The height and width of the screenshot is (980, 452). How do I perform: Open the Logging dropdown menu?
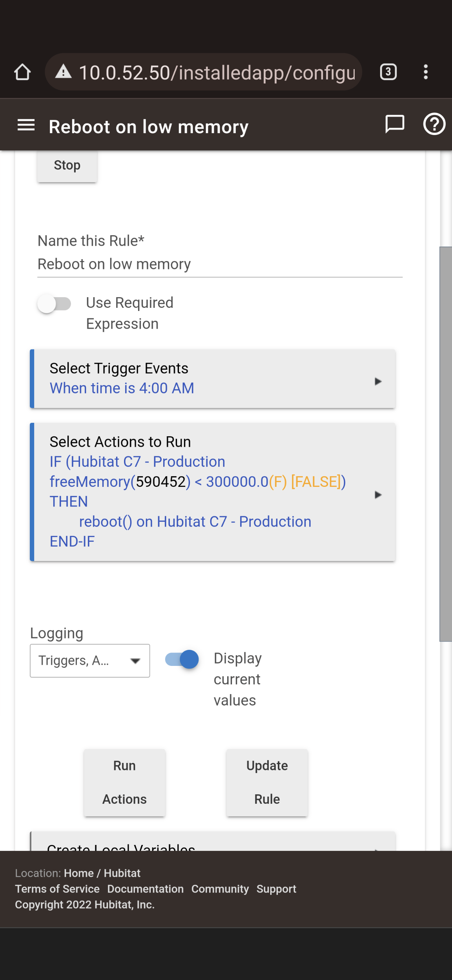tap(90, 661)
